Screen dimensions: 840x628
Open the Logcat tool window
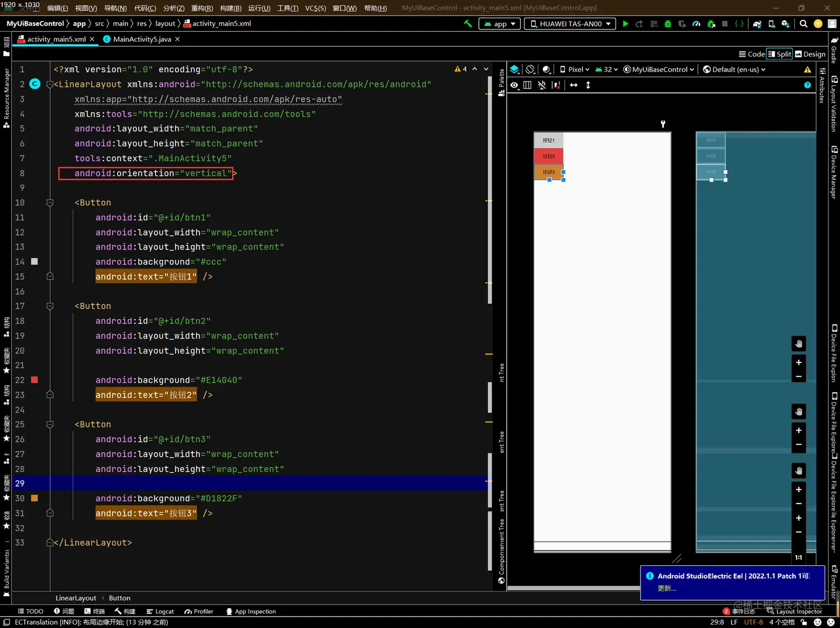click(x=160, y=611)
